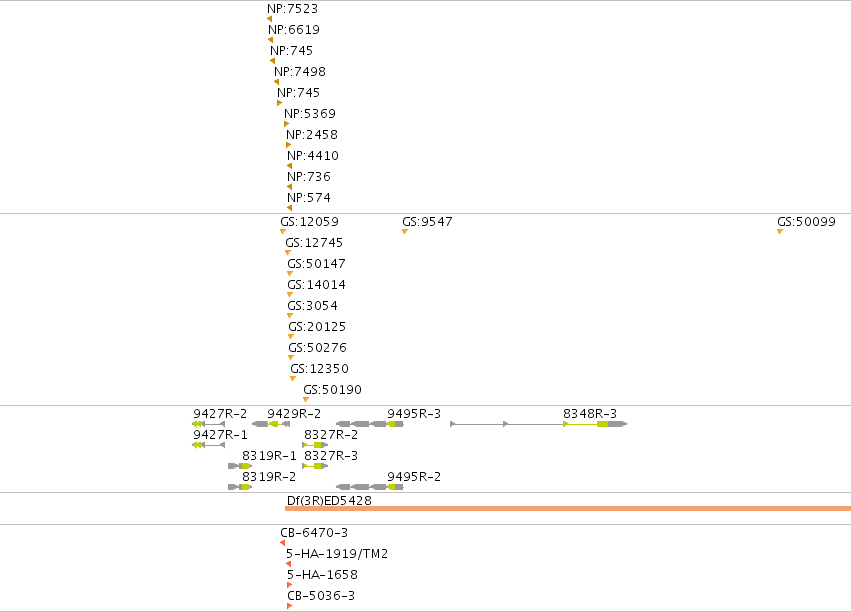Open the GS:12350 feature label
This screenshot has height=612, width=851.
tap(320, 369)
